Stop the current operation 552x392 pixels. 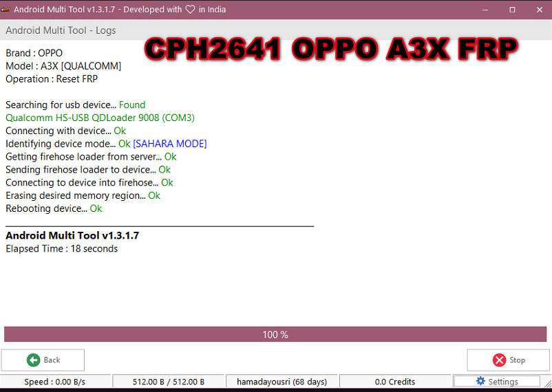(x=508, y=360)
